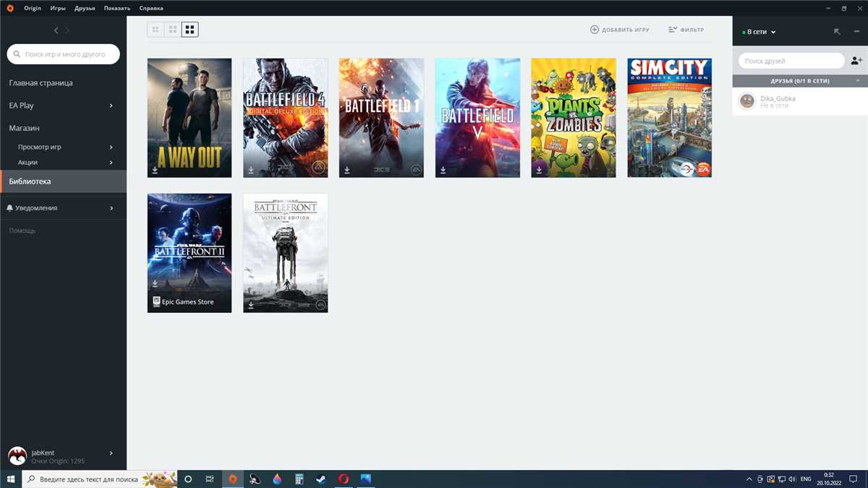Collapse the friends list section

click(857, 81)
